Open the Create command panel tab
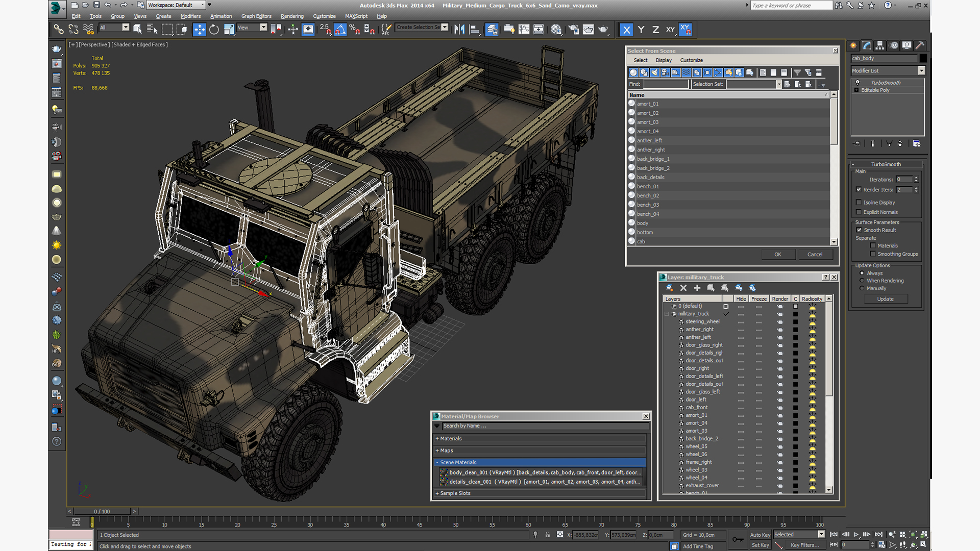Viewport: 980px width, 551px height. [x=853, y=45]
